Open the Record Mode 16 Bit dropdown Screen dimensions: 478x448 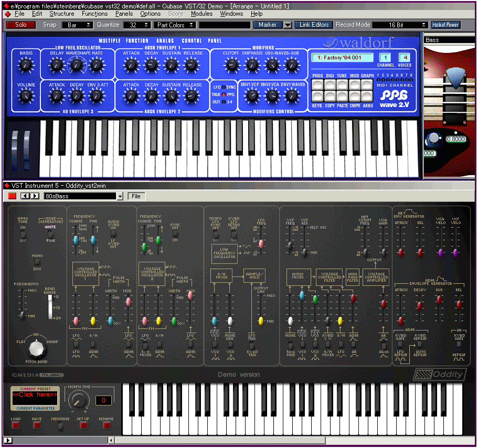(423, 24)
